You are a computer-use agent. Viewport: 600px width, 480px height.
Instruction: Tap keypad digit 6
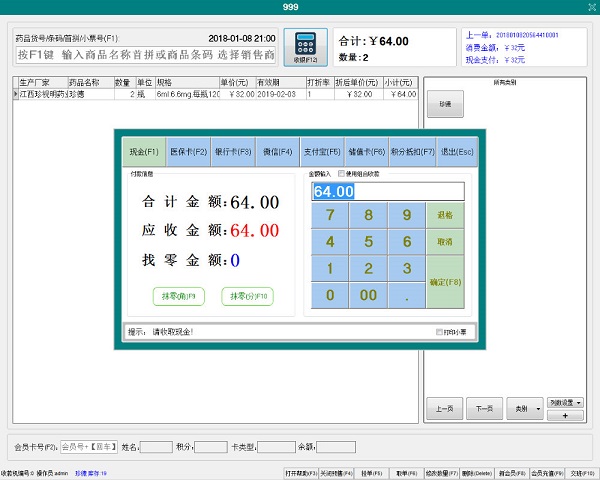coord(407,242)
